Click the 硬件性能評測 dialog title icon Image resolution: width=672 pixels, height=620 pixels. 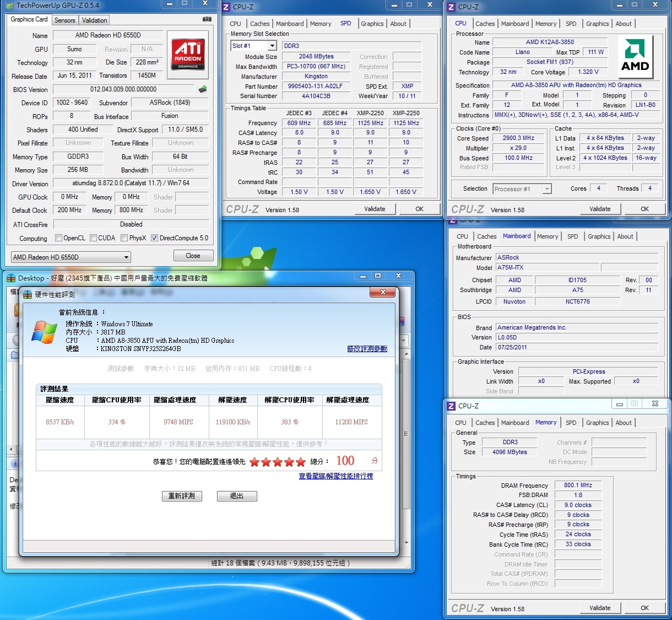pyautogui.click(x=28, y=295)
